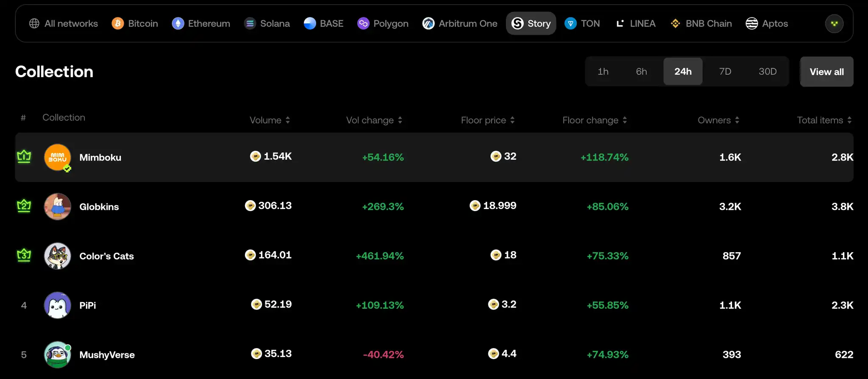Sort by Floor price column
The height and width of the screenshot is (379, 868).
tap(512, 120)
